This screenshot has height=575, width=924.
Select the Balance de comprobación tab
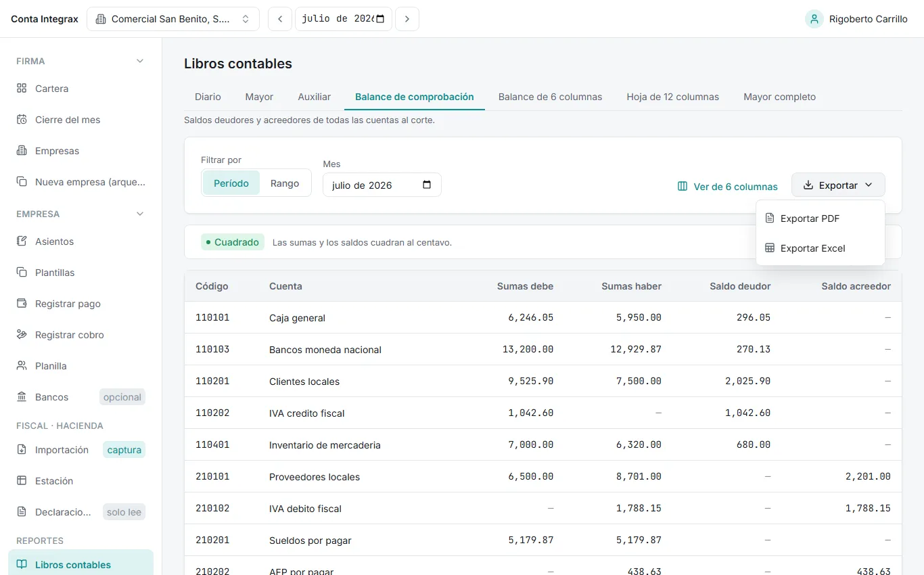click(x=415, y=97)
